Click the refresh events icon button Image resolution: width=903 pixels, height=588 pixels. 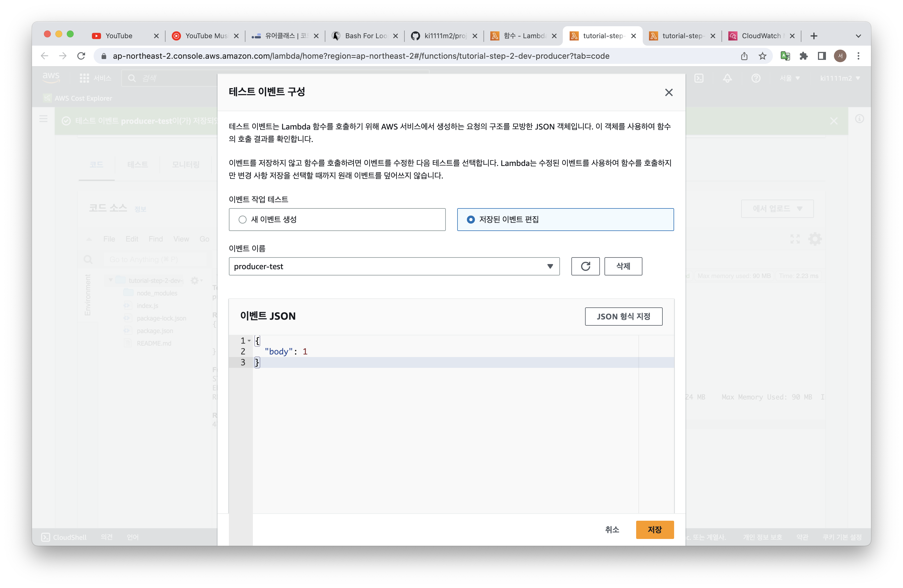(585, 266)
